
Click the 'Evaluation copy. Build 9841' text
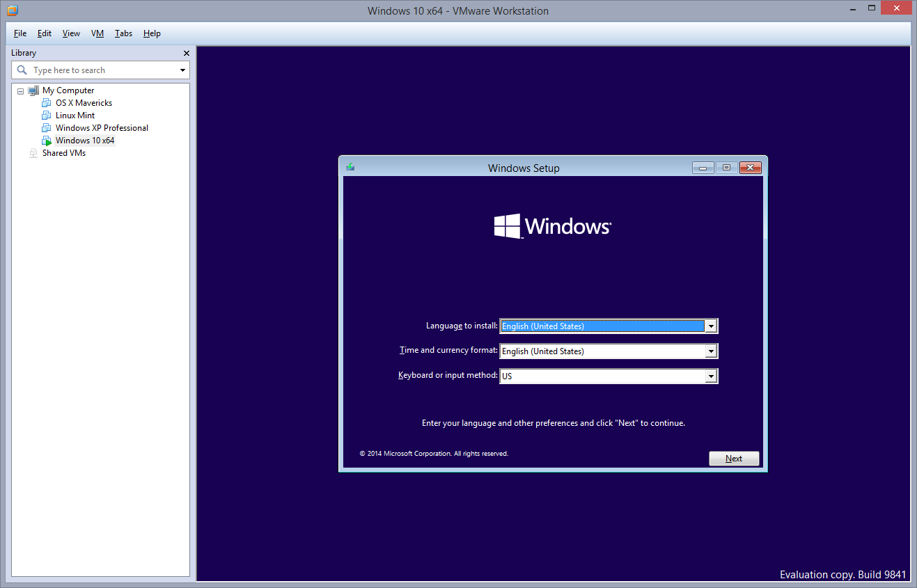tap(843, 575)
